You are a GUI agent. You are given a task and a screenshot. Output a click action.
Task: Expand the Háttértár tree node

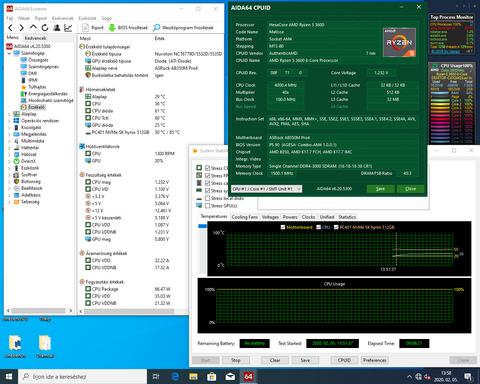pyautogui.click(x=9, y=148)
